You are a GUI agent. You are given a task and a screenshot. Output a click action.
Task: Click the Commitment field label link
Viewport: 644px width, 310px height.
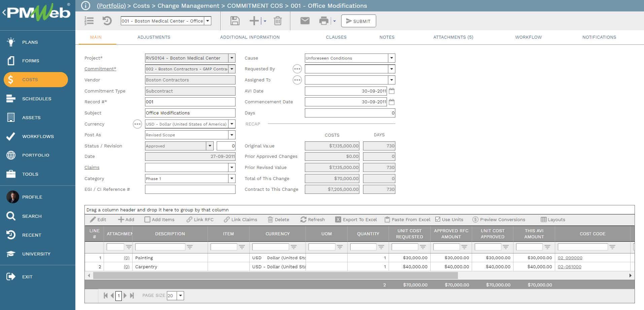pos(100,69)
